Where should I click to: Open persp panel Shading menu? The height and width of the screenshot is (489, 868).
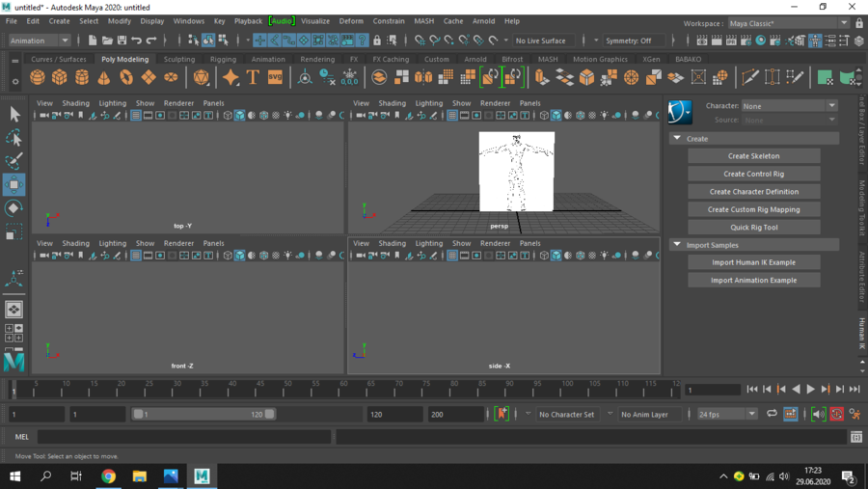click(392, 103)
